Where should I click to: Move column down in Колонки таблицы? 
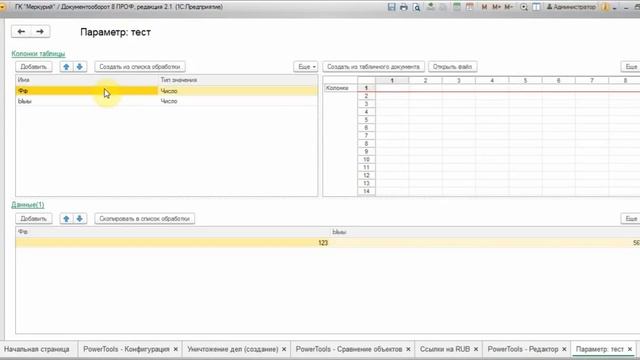[x=80, y=67]
